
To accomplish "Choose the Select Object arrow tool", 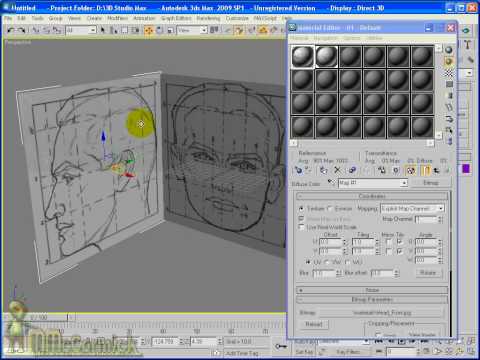I will tap(103, 30).
